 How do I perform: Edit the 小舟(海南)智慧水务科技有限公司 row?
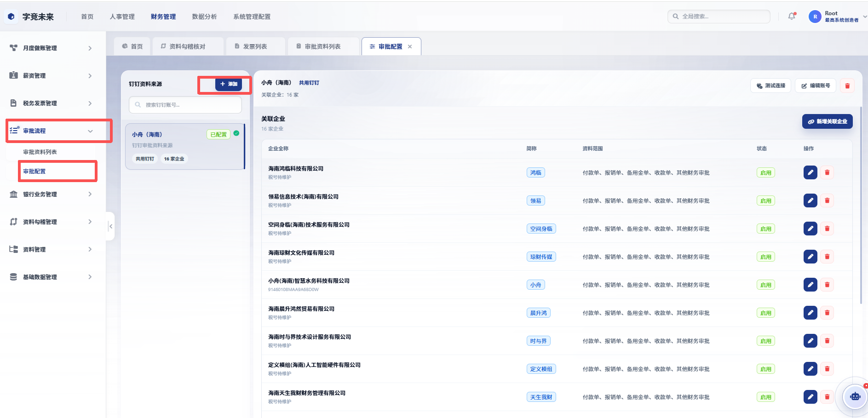pos(810,285)
